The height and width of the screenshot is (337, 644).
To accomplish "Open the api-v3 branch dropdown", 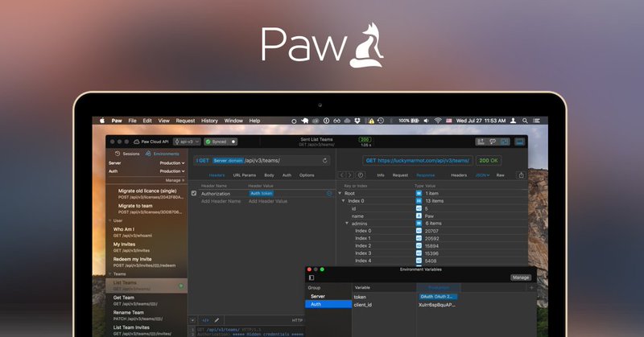I will 187,142.
